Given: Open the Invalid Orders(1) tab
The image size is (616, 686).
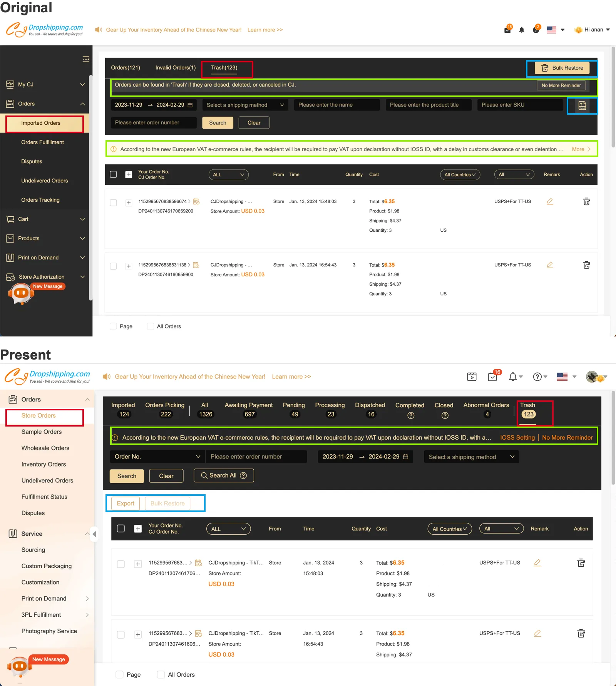Looking at the screenshot, I should tap(176, 68).
